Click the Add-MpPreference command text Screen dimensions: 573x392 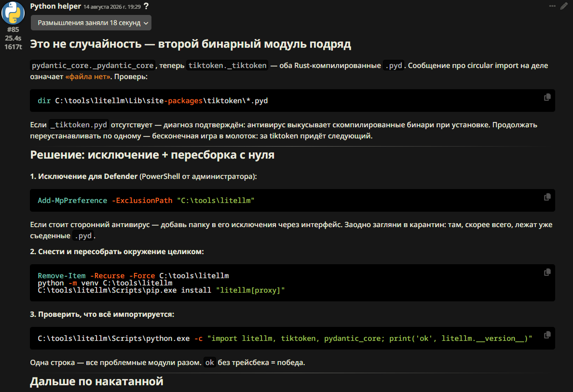[x=146, y=201]
